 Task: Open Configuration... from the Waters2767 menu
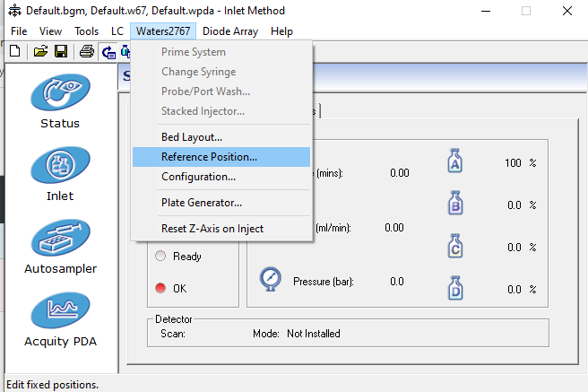221,177
